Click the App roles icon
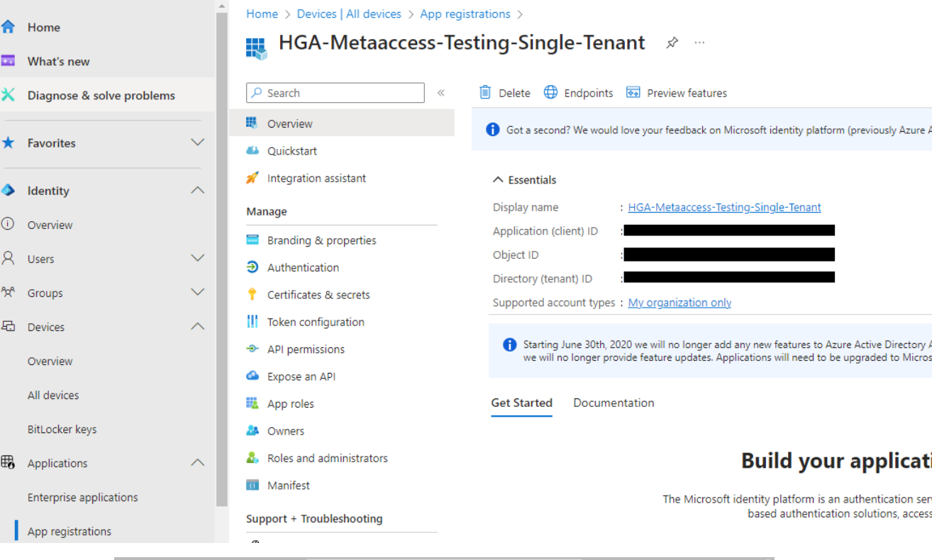The height and width of the screenshot is (560, 932). click(252, 403)
